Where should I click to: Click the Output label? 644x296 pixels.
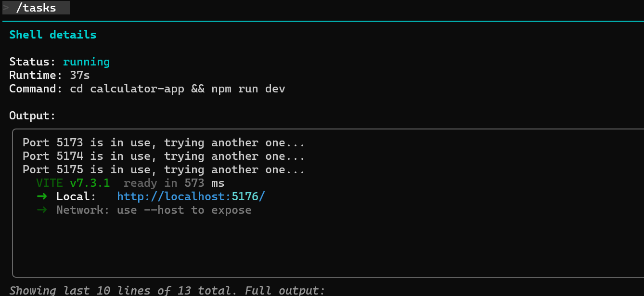pos(33,116)
